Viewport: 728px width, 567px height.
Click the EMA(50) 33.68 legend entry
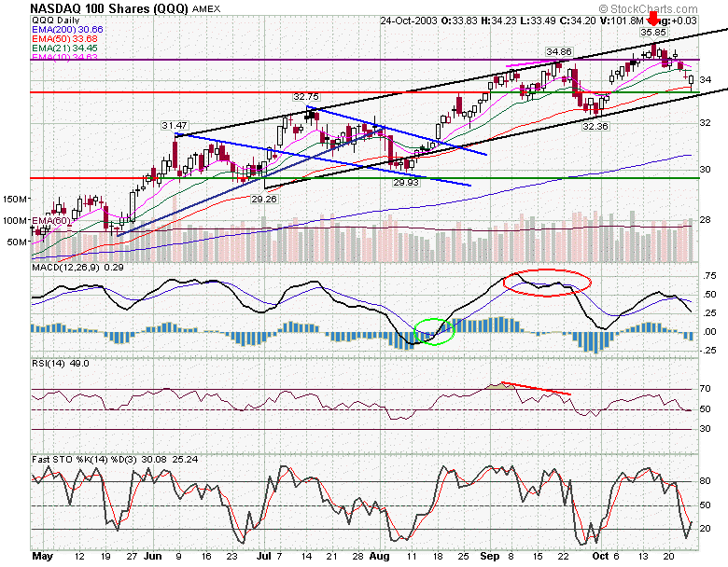click(64, 38)
